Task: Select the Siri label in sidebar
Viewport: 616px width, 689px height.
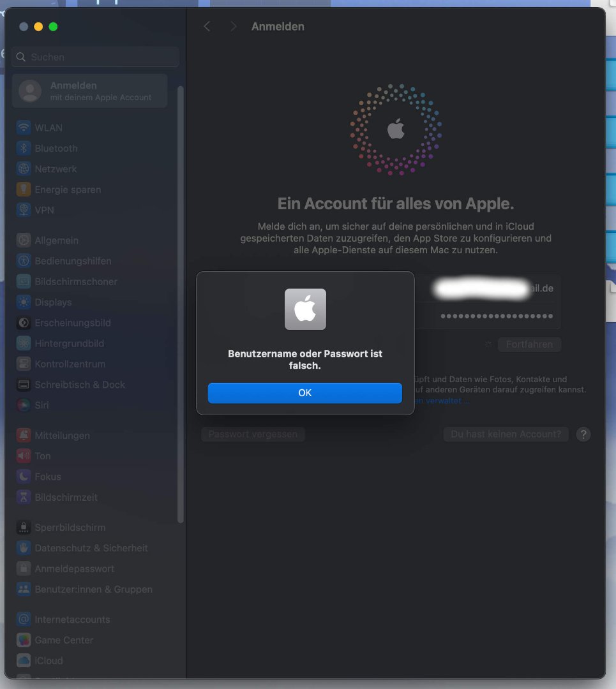Action: [x=41, y=405]
